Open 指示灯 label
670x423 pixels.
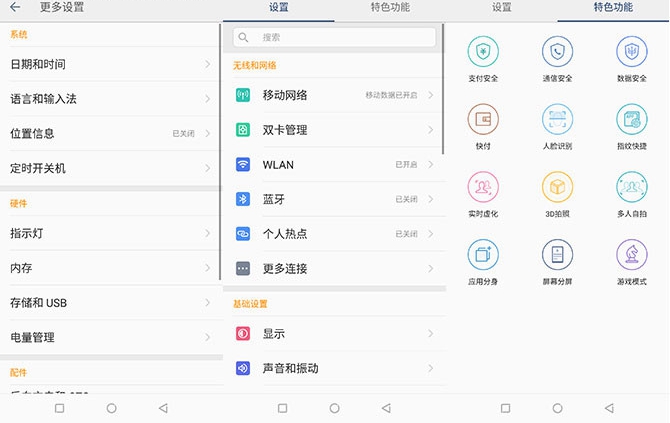click(27, 233)
